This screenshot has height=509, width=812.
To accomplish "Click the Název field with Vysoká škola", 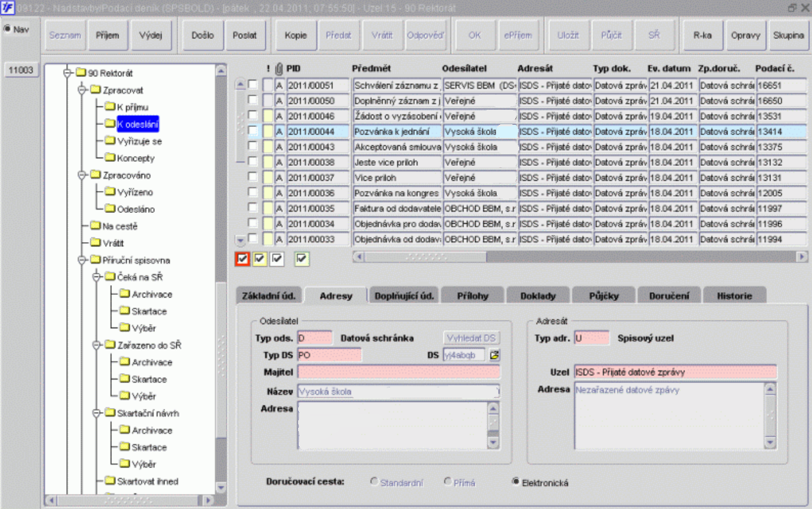I will 398,392.
